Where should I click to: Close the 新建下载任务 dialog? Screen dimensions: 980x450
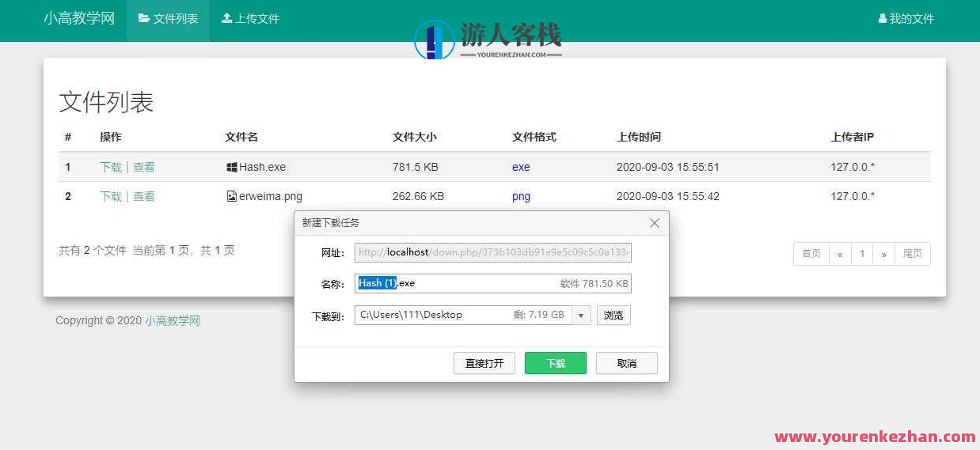point(655,223)
